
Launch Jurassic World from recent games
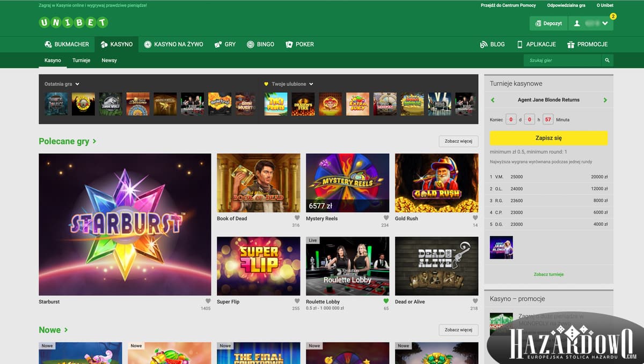point(111,104)
